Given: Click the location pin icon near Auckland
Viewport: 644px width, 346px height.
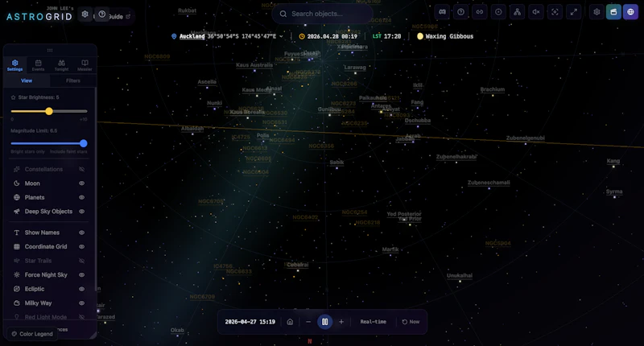Looking at the screenshot, I should pos(174,36).
